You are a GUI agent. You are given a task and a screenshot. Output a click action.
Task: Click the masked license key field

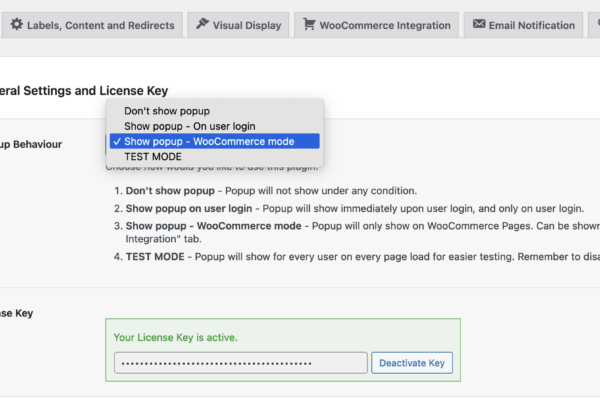click(241, 363)
